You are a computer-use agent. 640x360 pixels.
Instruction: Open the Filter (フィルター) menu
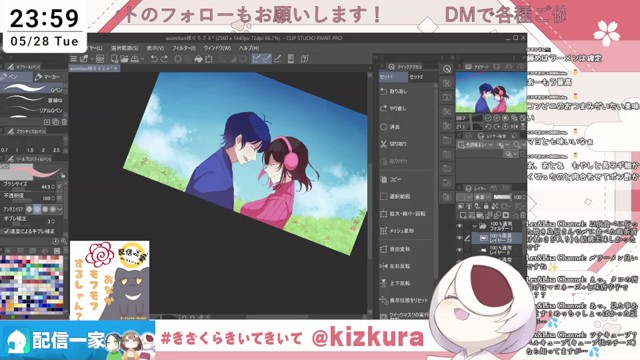pos(183,48)
